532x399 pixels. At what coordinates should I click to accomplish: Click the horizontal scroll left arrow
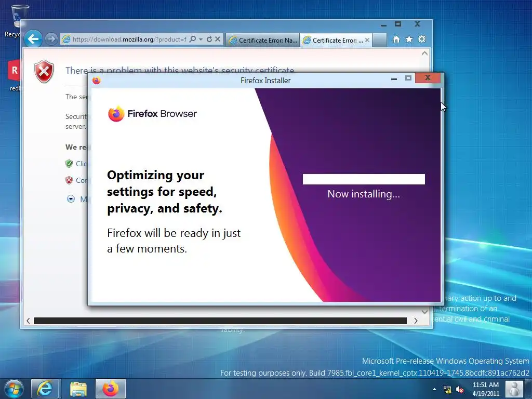pyautogui.click(x=29, y=321)
